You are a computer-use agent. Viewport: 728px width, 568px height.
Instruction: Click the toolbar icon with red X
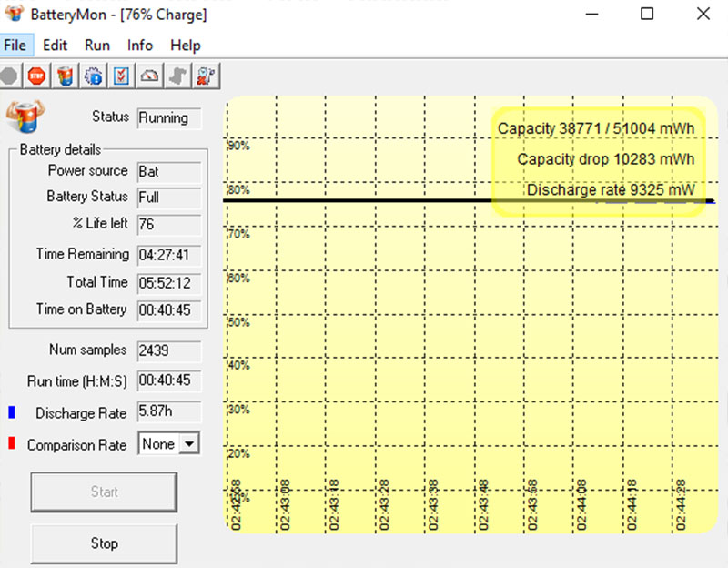pyautogui.click(x=206, y=76)
